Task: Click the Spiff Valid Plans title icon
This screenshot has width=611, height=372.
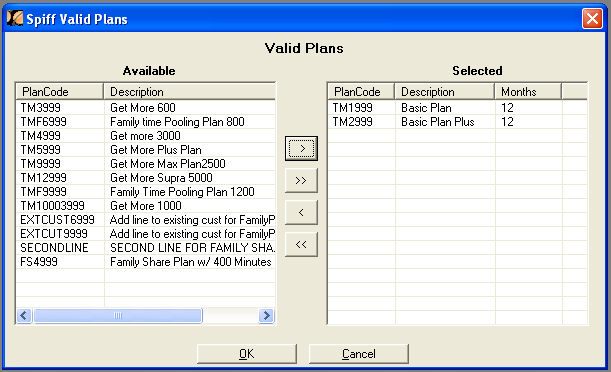Action: pos(15,18)
